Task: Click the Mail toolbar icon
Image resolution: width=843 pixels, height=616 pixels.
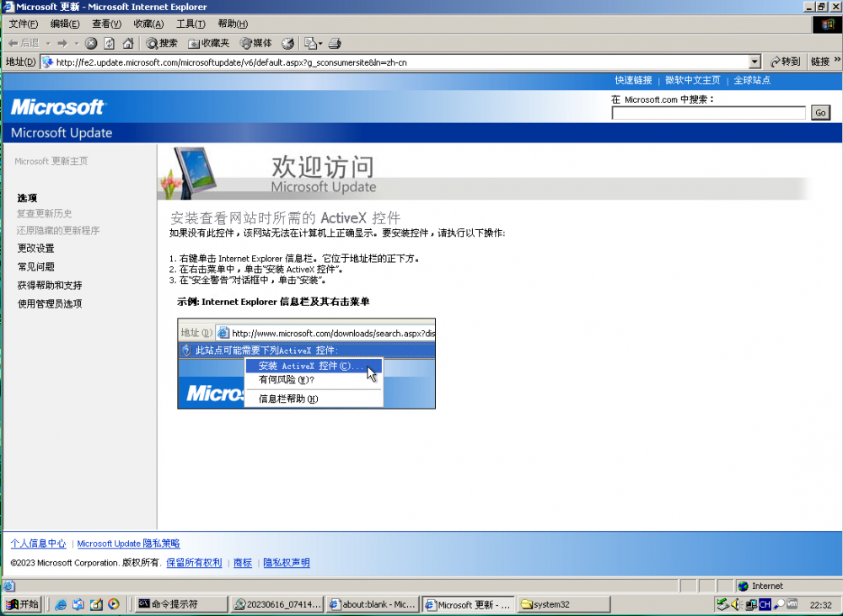Action: pyautogui.click(x=309, y=44)
